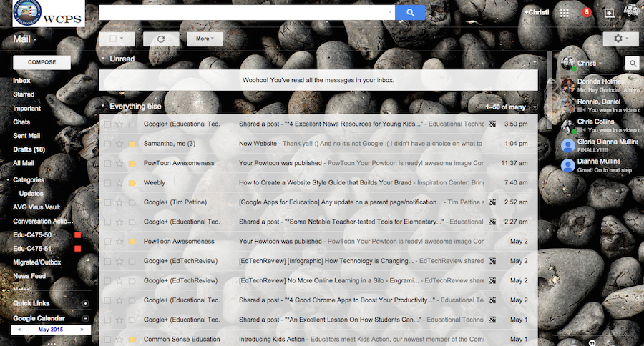The width and height of the screenshot is (644, 346).
Task: Open the +Christi Google+ link
Action: tap(537, 12)
